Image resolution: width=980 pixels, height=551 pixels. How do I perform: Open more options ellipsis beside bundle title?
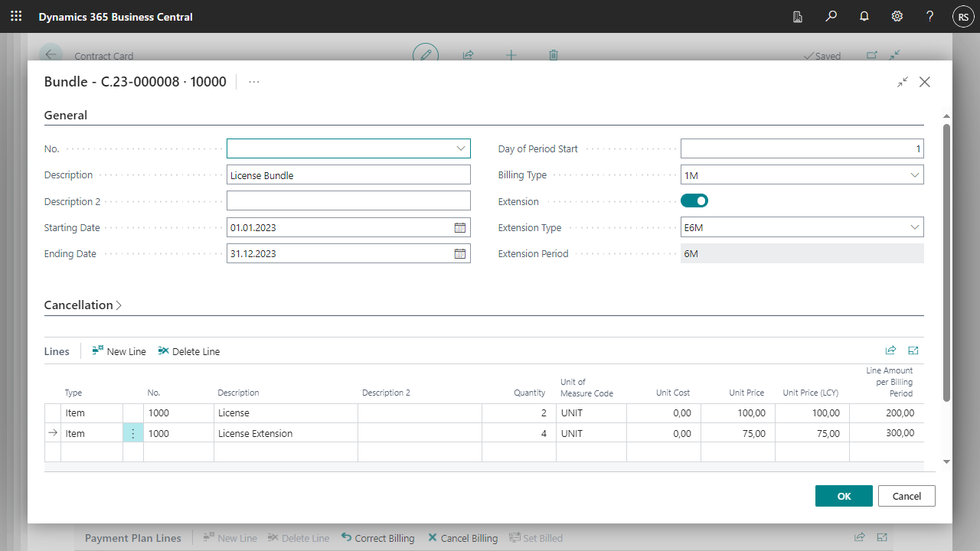click(x=254, y=82)
